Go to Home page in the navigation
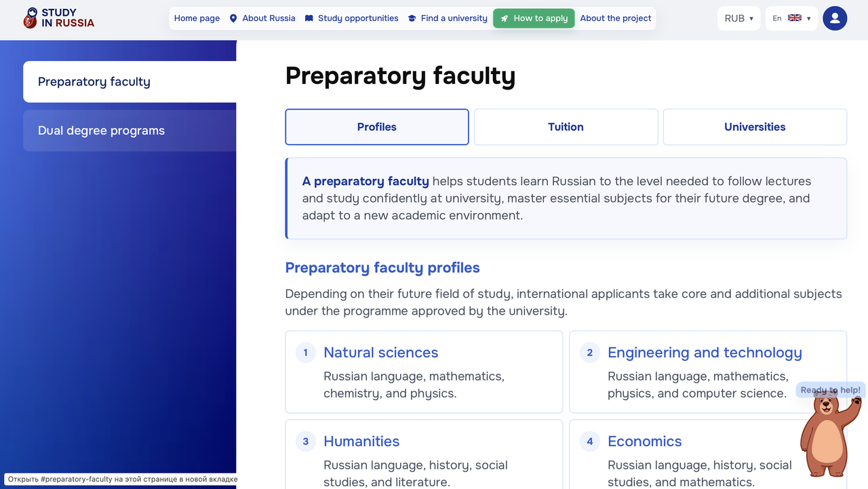This screenshot has height=489, width=868. [197, 18]
